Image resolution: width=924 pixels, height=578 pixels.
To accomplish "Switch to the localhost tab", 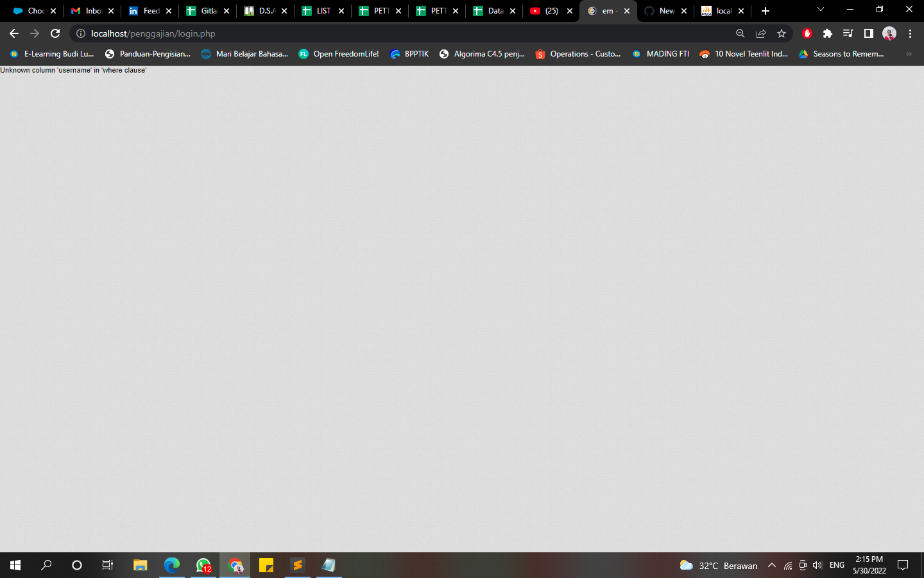I will 722,11.
